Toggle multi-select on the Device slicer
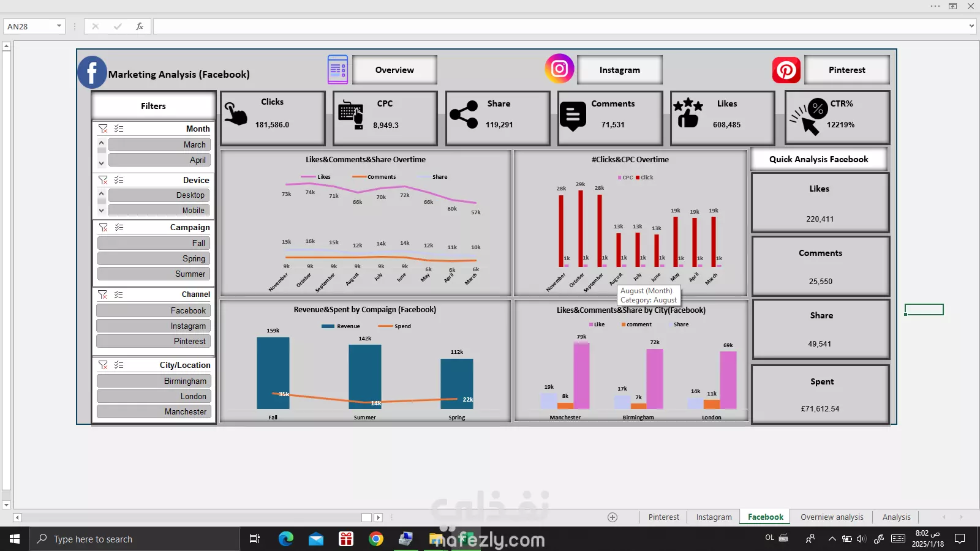This screenshot has width=980, height=551. click(119, 180)
